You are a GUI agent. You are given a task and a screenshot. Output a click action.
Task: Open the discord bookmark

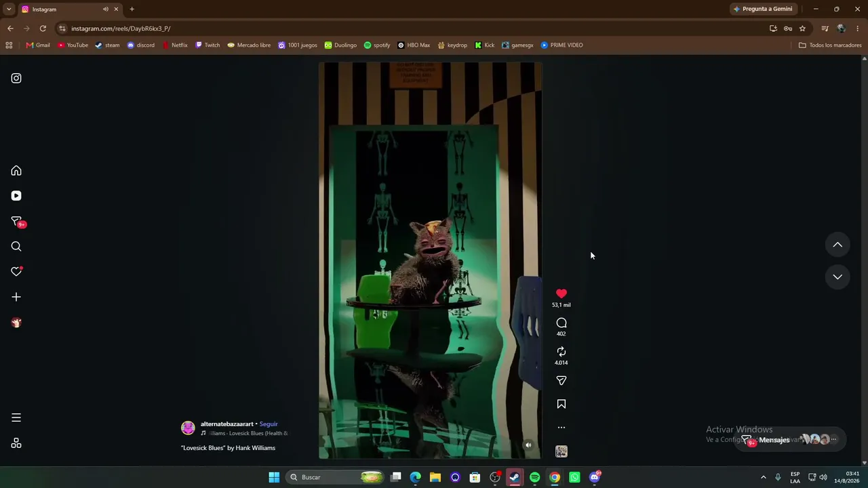(141, 45)
